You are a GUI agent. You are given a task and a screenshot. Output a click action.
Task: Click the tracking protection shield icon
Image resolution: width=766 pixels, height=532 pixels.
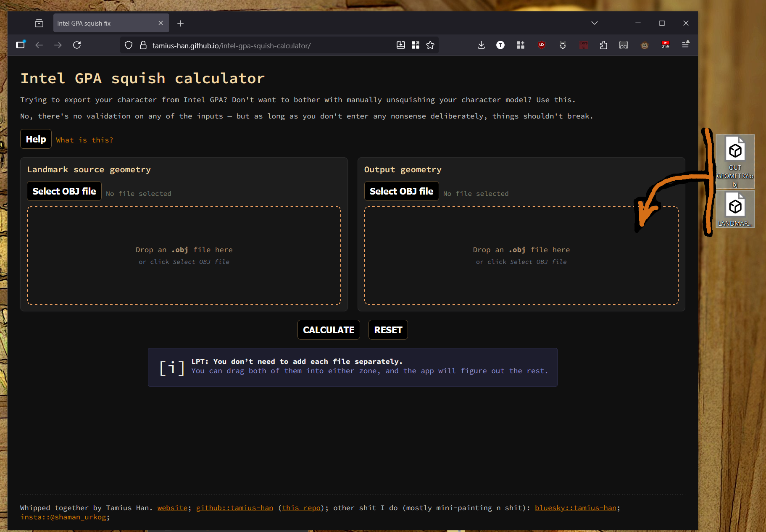pos(129,45)
